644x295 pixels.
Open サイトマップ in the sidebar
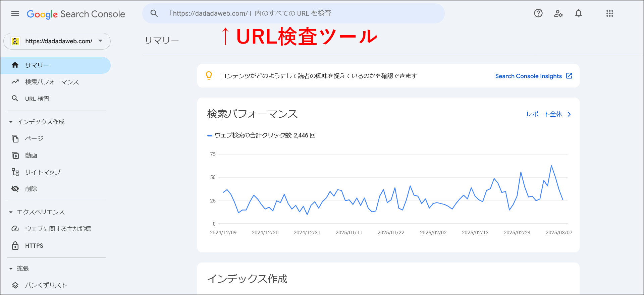[x=55, y=172]
